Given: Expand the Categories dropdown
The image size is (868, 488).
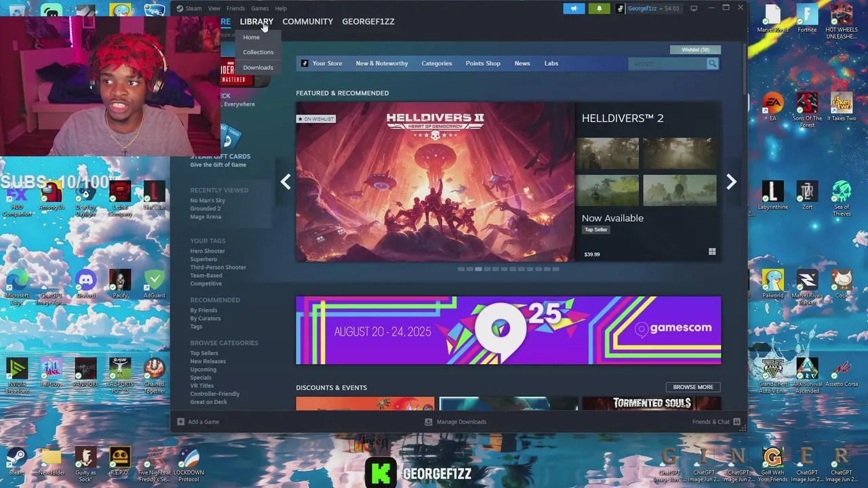Looking at the screenshot, I should point(437,64).
